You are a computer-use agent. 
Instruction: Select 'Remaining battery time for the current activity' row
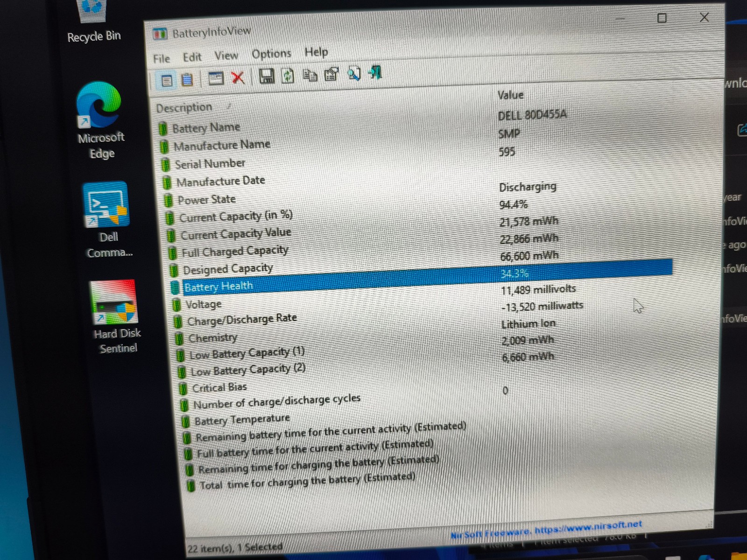click(331, 432)
